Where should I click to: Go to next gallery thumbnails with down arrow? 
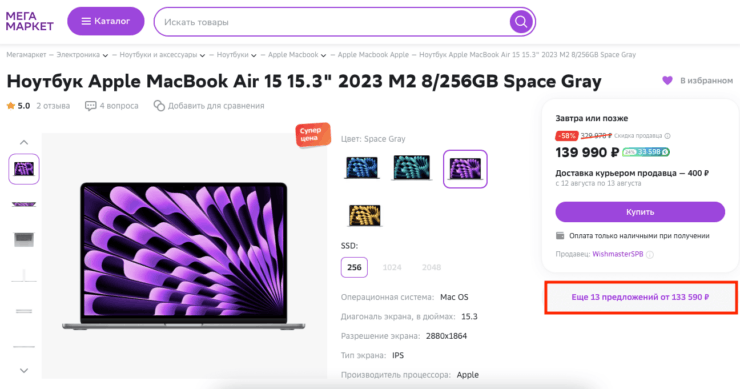(24, 371)
